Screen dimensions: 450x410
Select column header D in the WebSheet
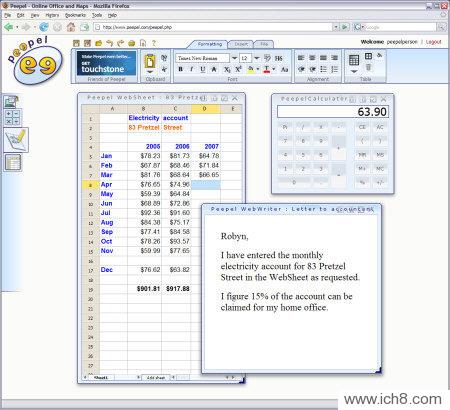[205, 109]
